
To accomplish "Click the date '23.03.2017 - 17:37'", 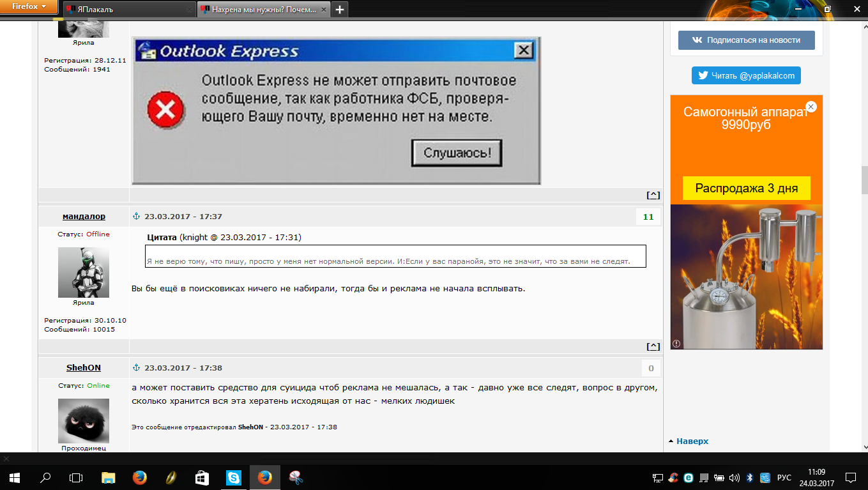I will [x=183, y=217].
